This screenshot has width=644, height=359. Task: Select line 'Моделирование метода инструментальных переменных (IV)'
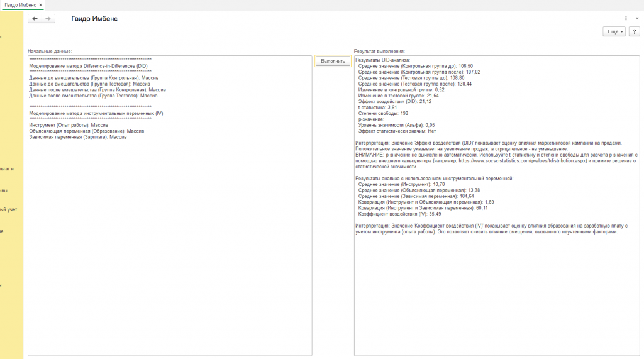click(x=96, y=113)
